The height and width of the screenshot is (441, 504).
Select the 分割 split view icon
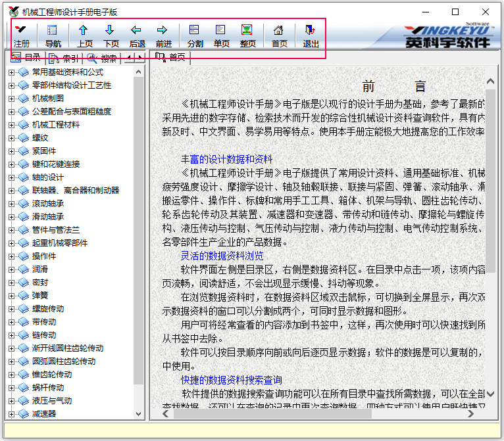tap(195, 36)
